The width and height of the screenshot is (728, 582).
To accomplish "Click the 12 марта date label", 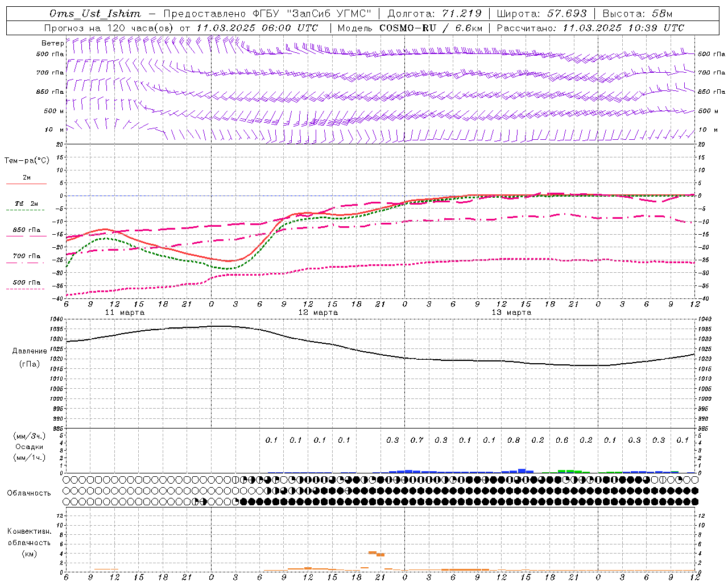I will pyautogui.click(x=318, y=313).
